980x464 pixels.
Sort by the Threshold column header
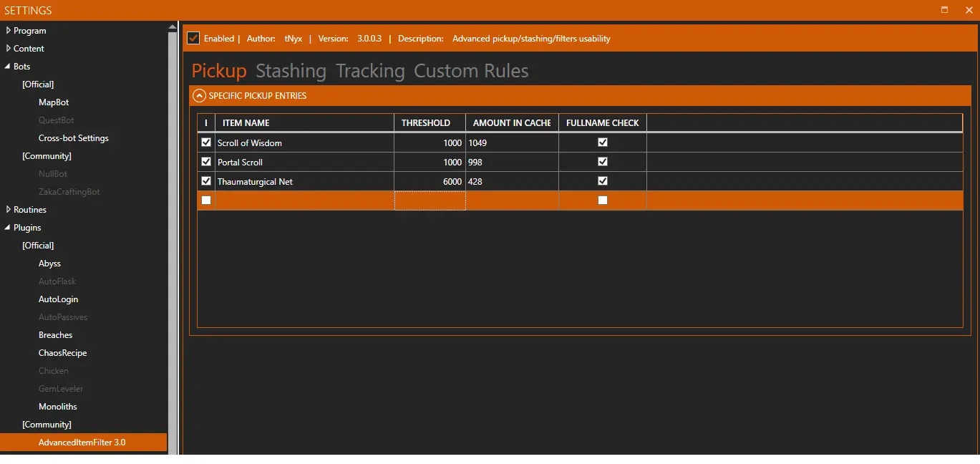pyautogui.click(x=426, y=123)
